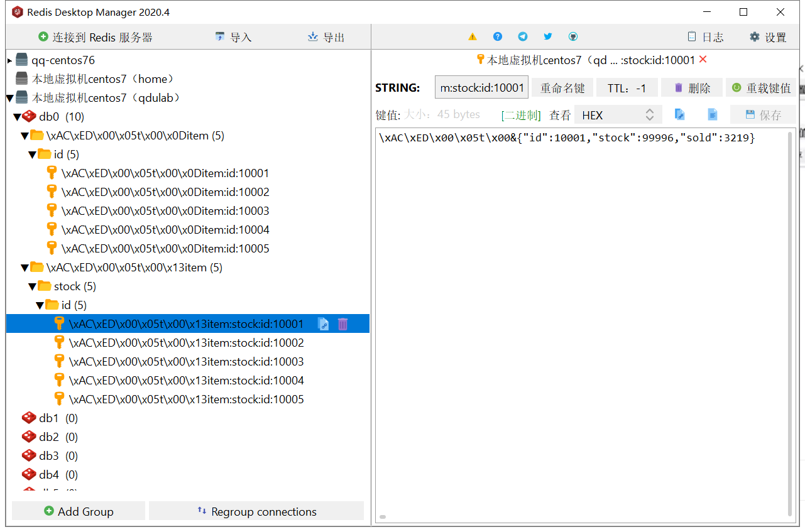Viewport: 805px width, 532px height.
Task: Open the Twitter icon
Action: (x=548, y=37)
